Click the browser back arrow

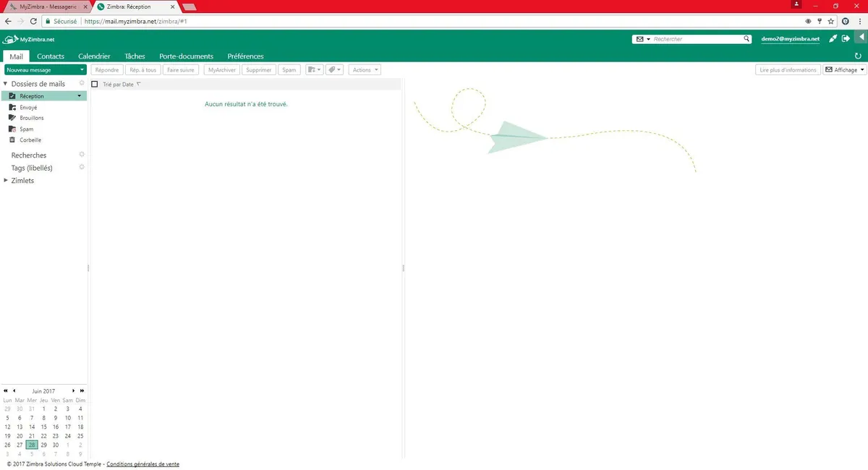(8, 21)
